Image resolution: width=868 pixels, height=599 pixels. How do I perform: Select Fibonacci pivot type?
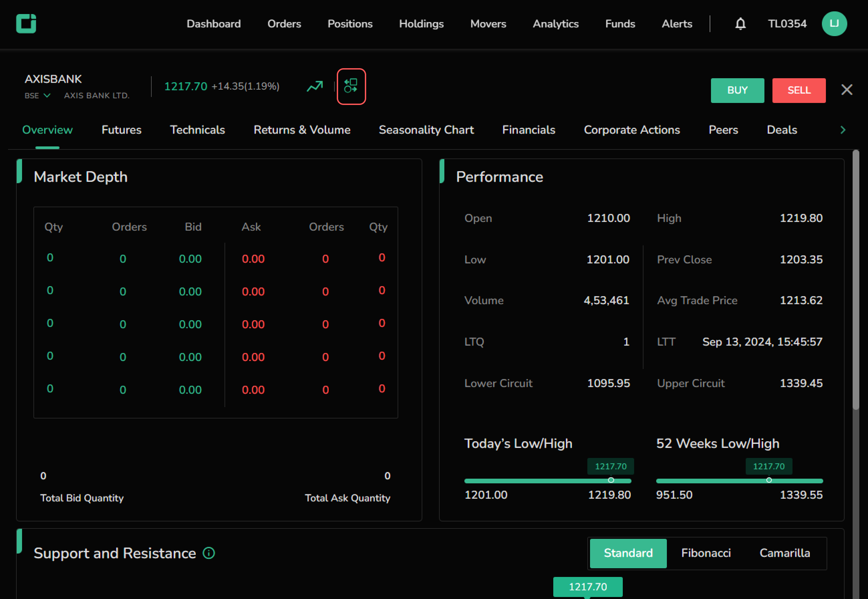coord(706,553)
